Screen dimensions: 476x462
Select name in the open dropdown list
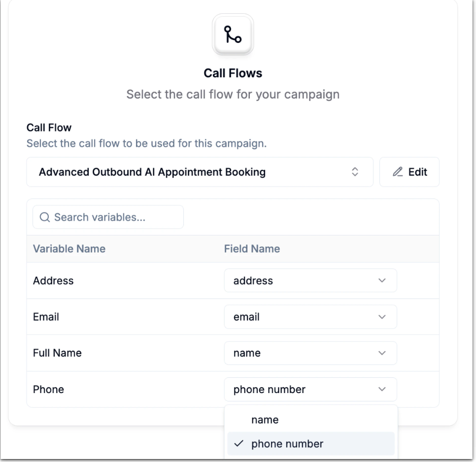coord(265,419)
